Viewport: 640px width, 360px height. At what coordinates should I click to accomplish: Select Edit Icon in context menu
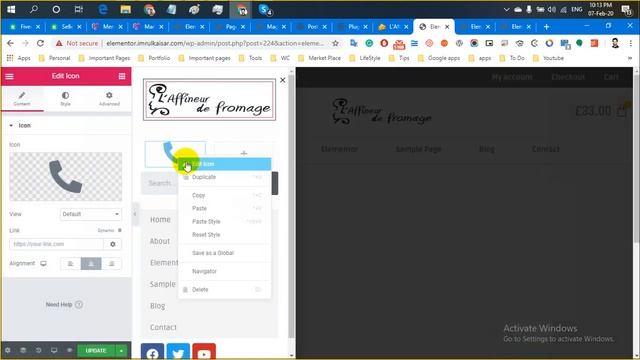click(x=224, y=164)
